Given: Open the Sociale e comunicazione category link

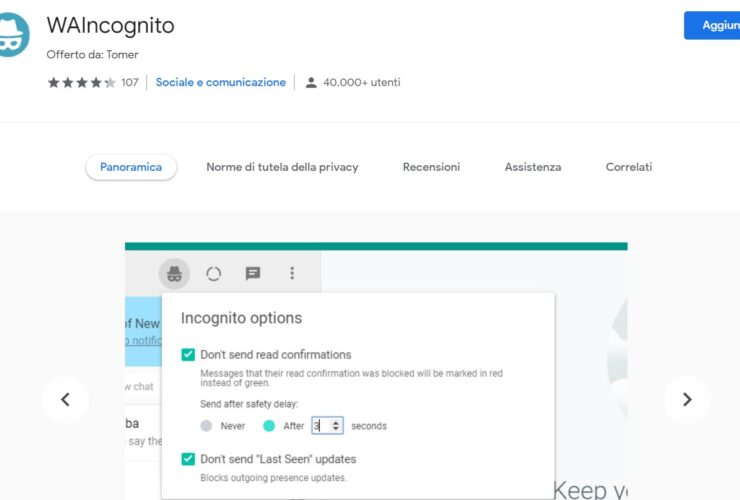Looking at the screenshot, I should coord(220,83).
